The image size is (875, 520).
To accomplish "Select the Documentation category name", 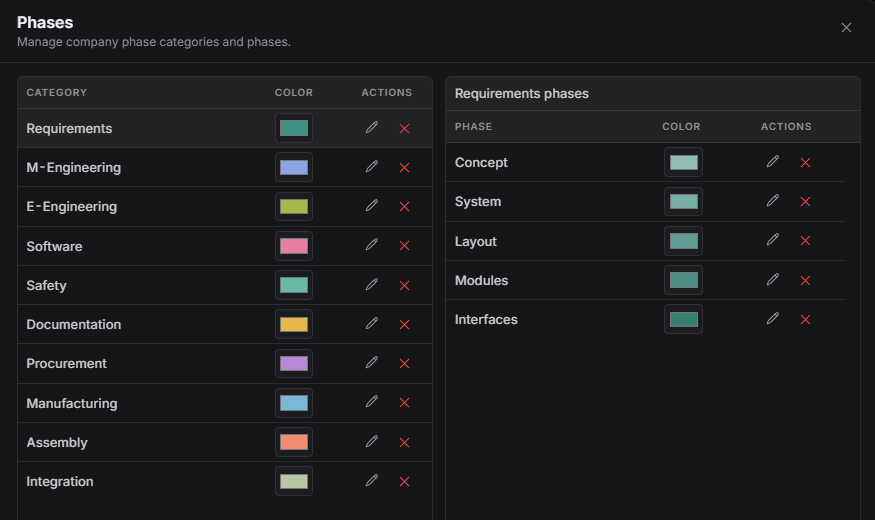I will [x=74, y=324].
